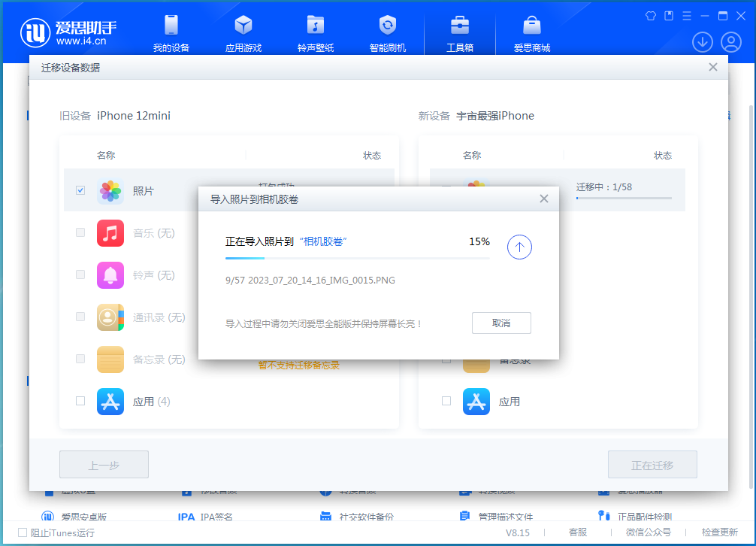Open the download manager icon

(x=703, y=42)
